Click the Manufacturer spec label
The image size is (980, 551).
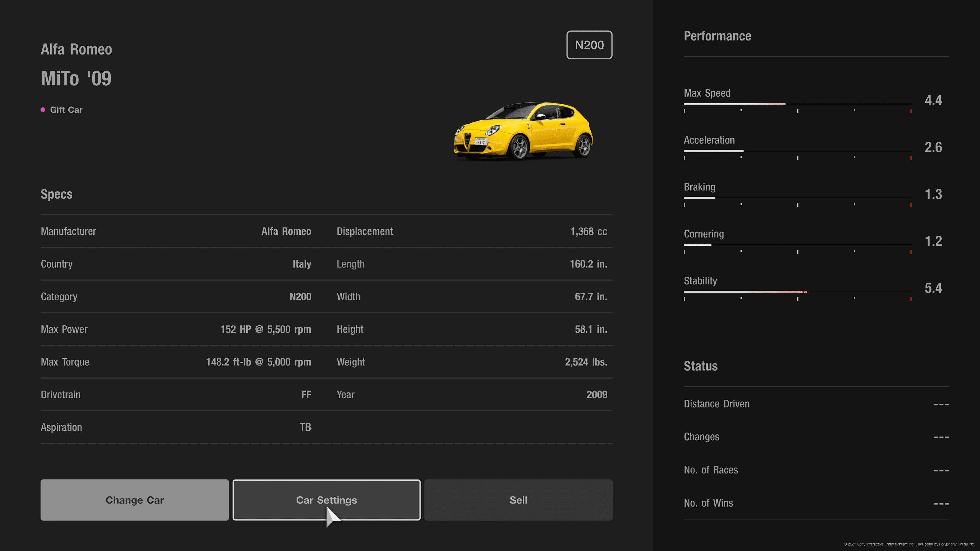click(x=68, y=231)
